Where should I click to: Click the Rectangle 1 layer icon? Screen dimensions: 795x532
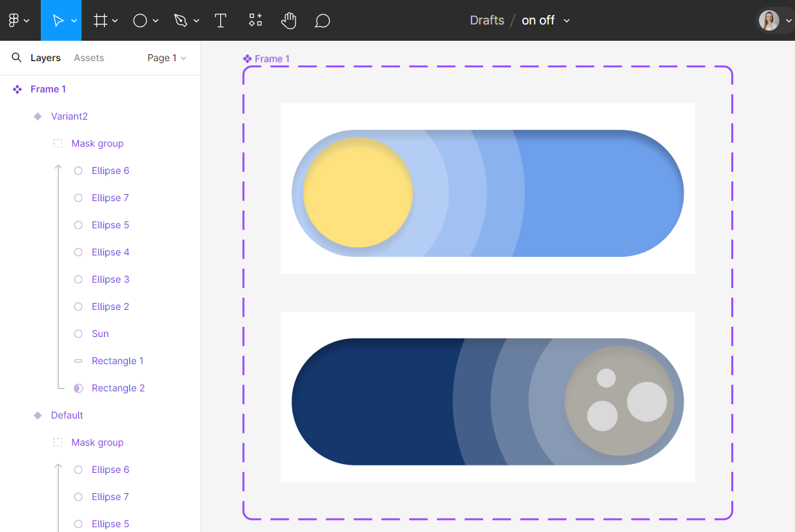(x=78, y=361)
